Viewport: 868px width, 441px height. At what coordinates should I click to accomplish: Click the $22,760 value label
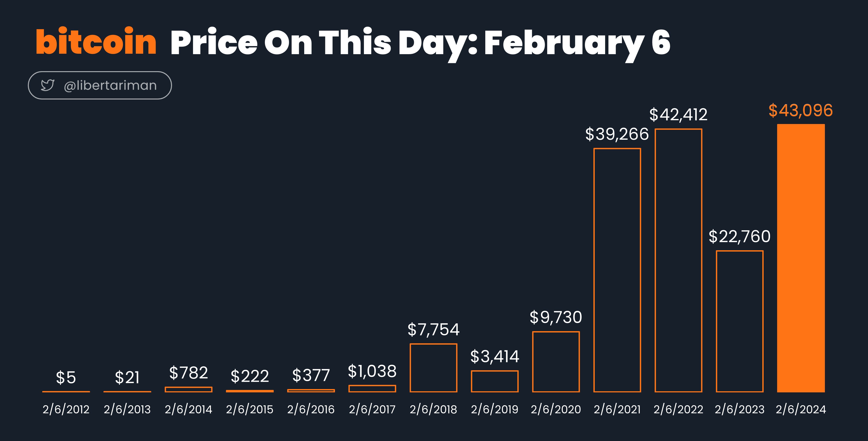(x=740, y=237)
